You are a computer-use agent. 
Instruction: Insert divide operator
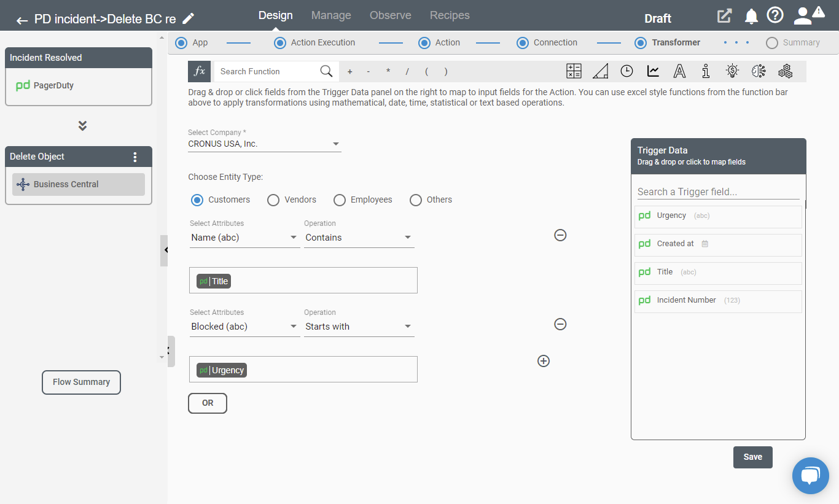tap(407, 72)
